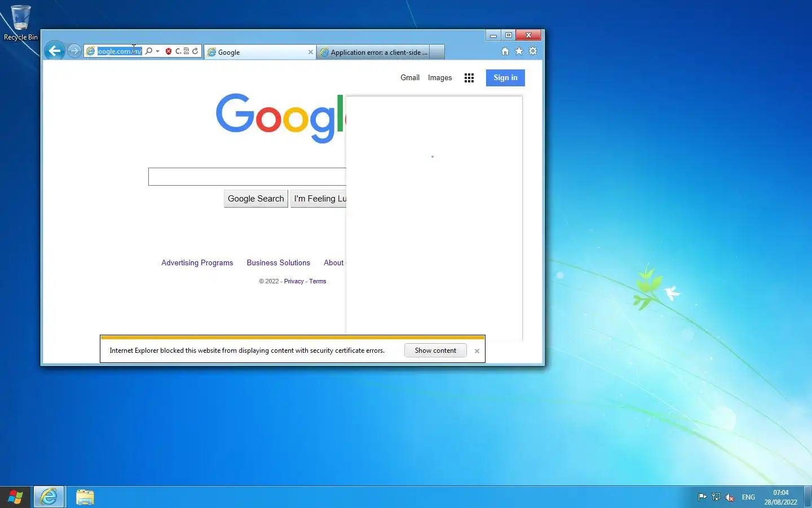Screen dimensions: 812x508
Task: Open the Terms link
Action: coord(317,281)
